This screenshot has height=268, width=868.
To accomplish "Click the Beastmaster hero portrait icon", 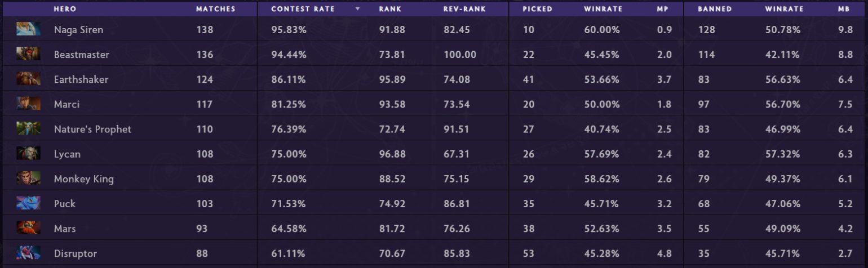I will (28, 54).
